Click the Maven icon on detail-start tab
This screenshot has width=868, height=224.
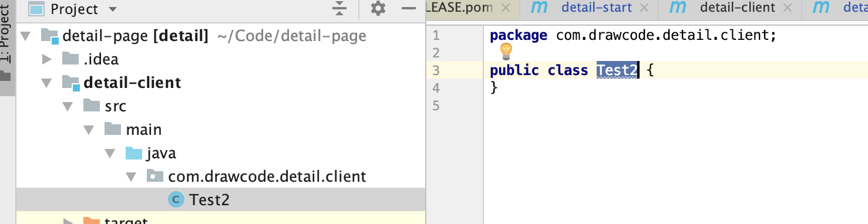click(x=539, y=8)
